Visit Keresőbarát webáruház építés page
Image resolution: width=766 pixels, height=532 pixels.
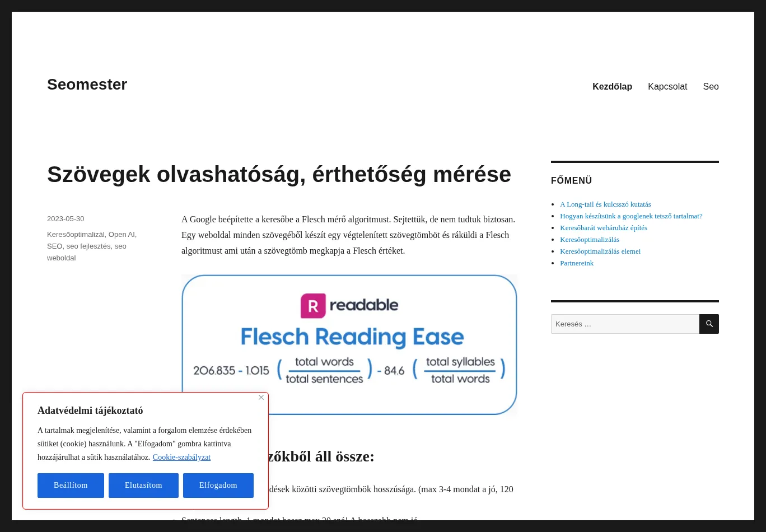click(603, 228)
